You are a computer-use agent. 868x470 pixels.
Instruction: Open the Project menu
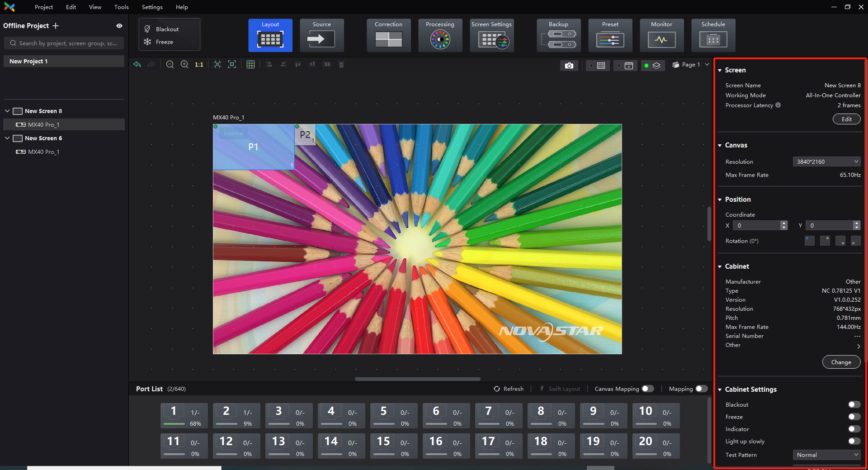click(x=44, y=7)
